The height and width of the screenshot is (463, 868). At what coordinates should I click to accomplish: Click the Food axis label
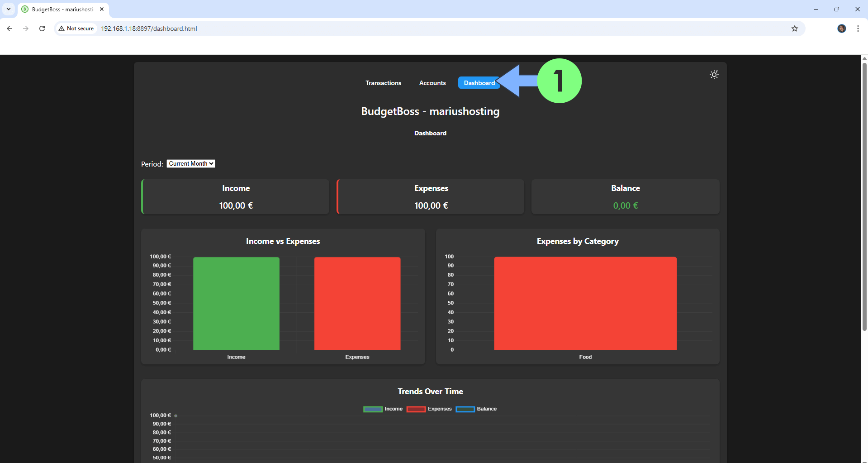click(x=585, y=357)
